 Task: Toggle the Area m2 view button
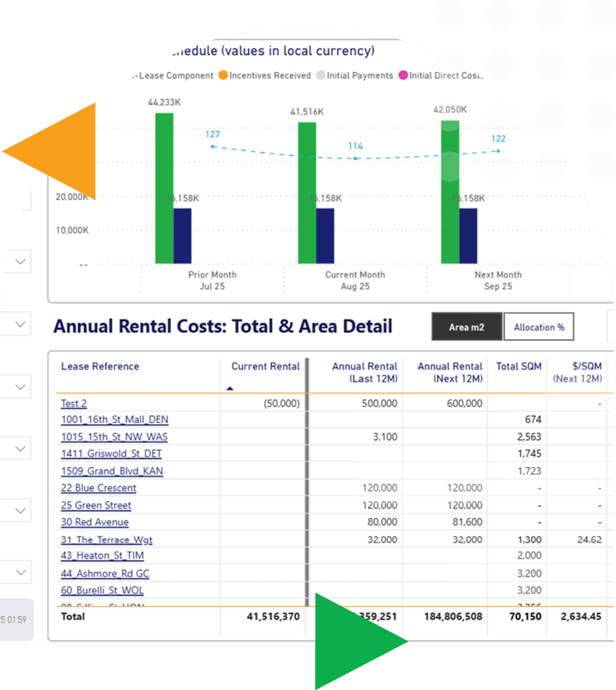[466, 327]
